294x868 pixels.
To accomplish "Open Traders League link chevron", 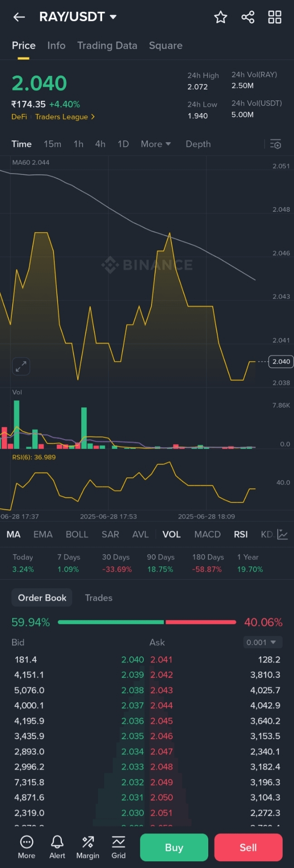I will 93,117.
